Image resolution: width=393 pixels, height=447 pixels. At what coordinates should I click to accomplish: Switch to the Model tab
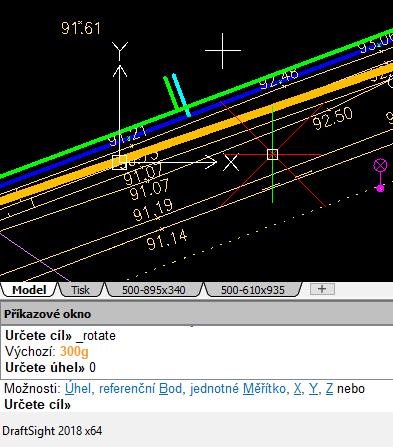click(x=29, y=289)
